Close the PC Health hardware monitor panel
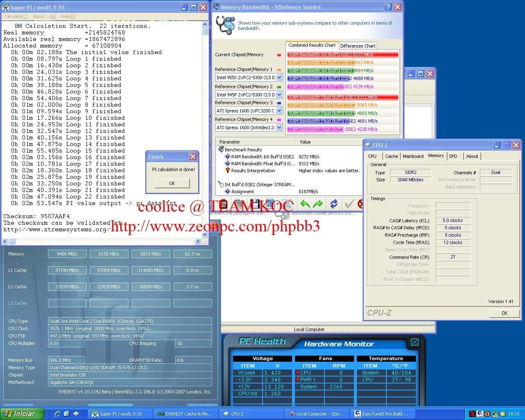 pos(415,342)
